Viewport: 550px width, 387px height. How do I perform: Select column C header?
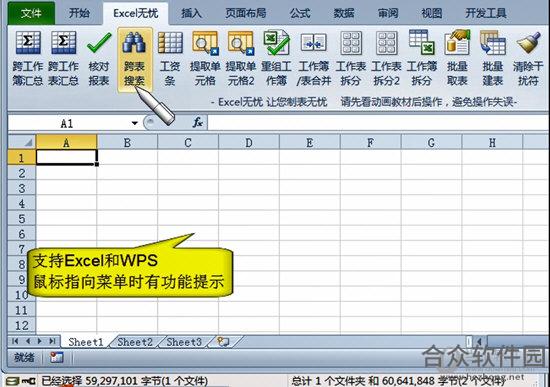point(188,142)
